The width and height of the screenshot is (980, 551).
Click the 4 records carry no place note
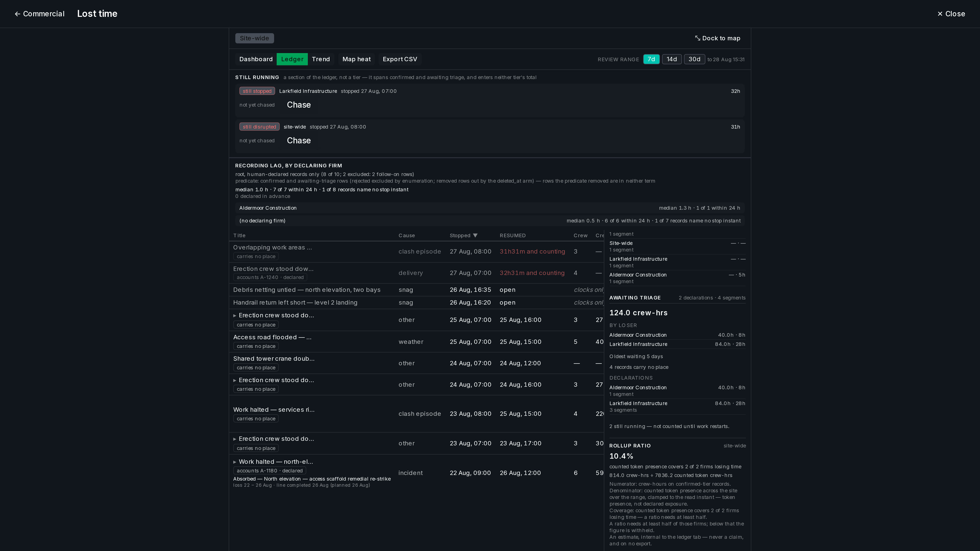[639, 367]
